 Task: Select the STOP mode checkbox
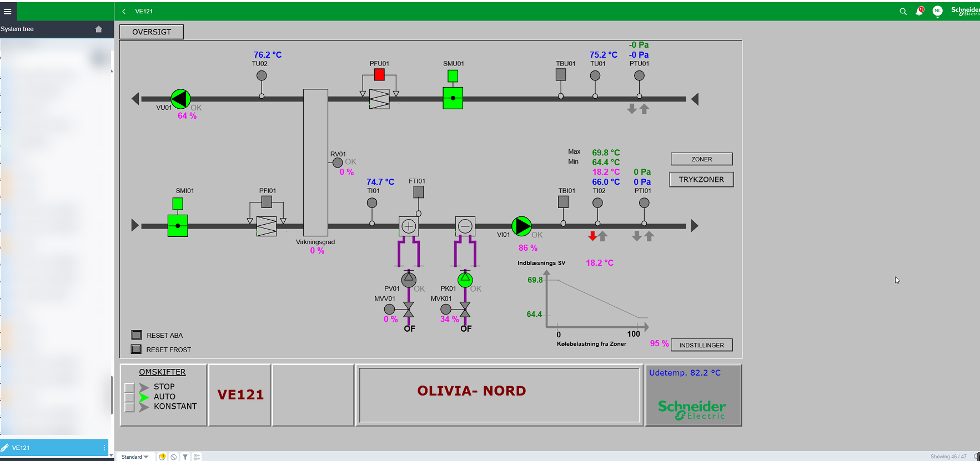[x=129, y=387]
